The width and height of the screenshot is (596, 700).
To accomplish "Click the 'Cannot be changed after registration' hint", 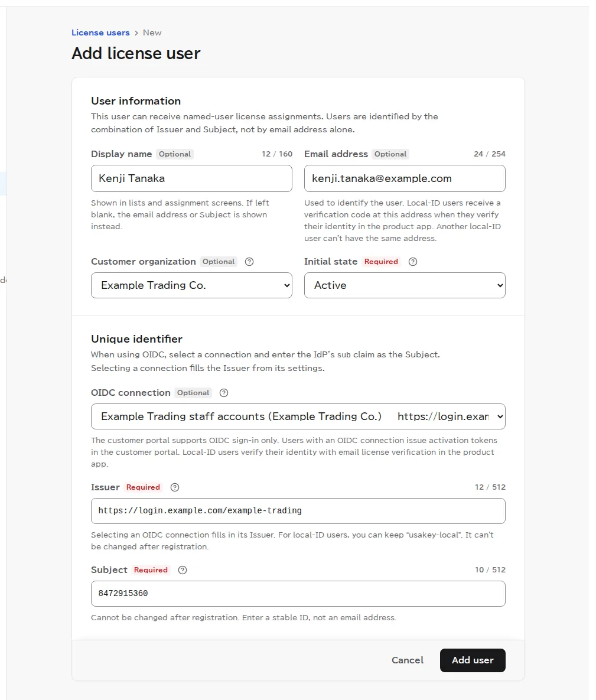I will 244,618.
